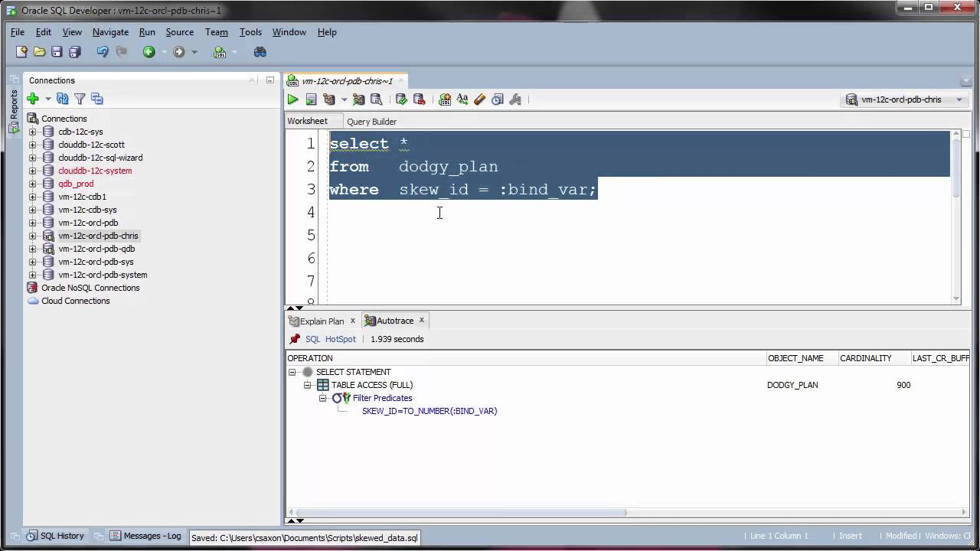The height and width of the screenshot is (551, 980).
Task: Pin the autotrace result with red pin
Action: click(x=295, y=339)
